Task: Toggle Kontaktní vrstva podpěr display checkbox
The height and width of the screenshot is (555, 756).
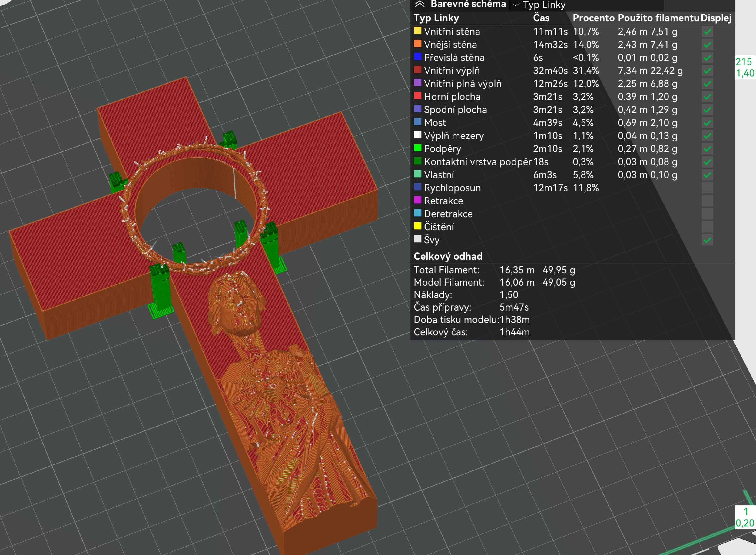Action: (x=707, y=162)
